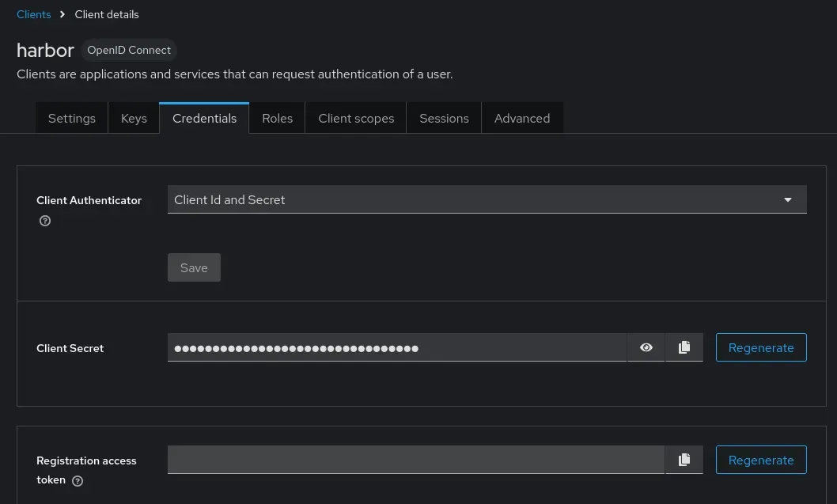Click the Client Authenticator label

pyautogui.click(x=89, y=200)
